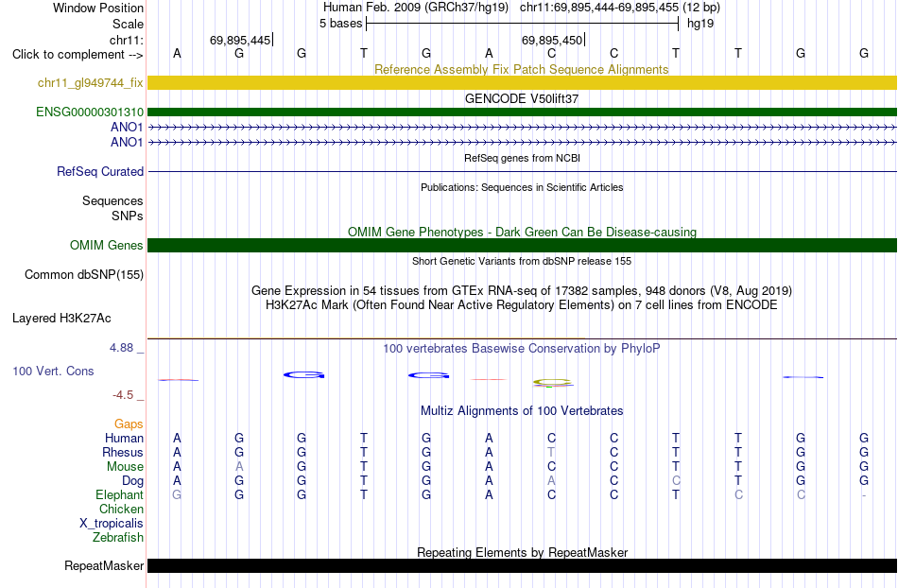Click the 69,895,450 position marker
898x588 pixels.
(x=552, y=41)
